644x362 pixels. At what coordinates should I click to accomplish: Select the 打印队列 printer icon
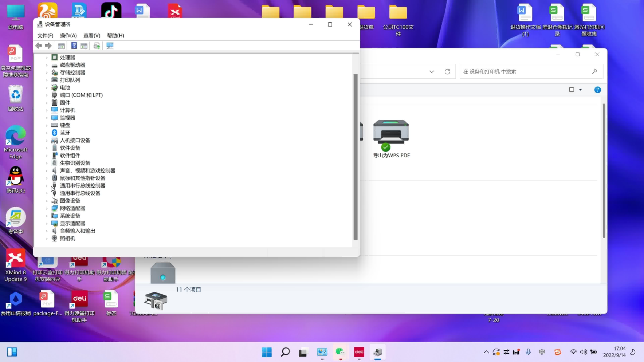pos(55,80)
